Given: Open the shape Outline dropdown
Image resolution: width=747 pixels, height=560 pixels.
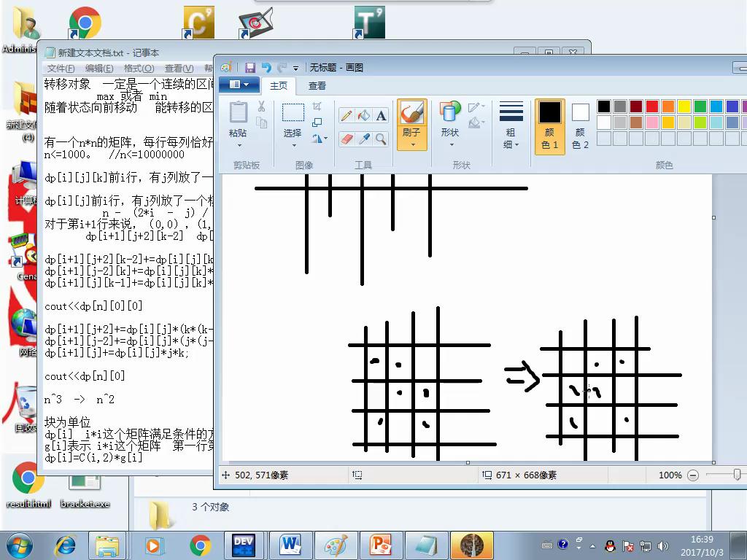Looking at the screenshot, I should 476,107.
